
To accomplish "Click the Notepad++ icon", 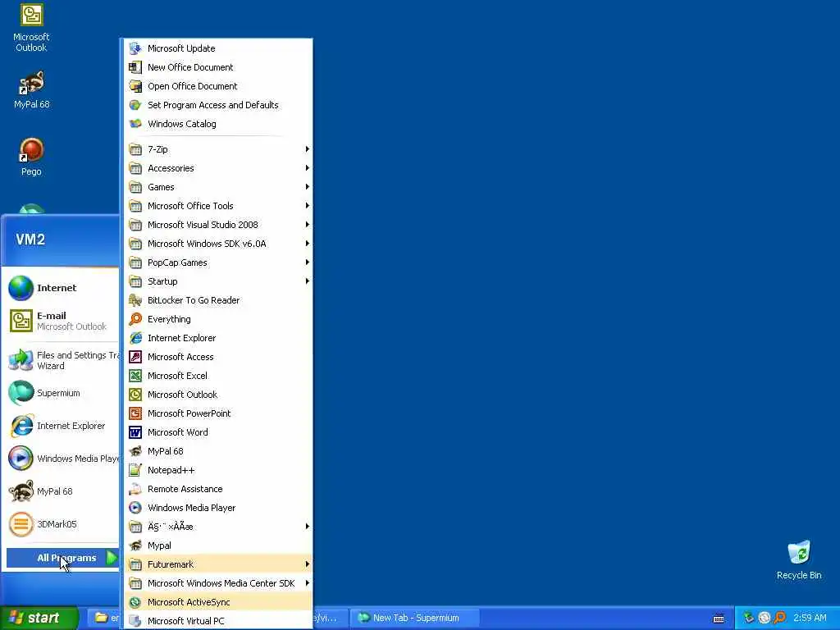I will click(135, 470).
